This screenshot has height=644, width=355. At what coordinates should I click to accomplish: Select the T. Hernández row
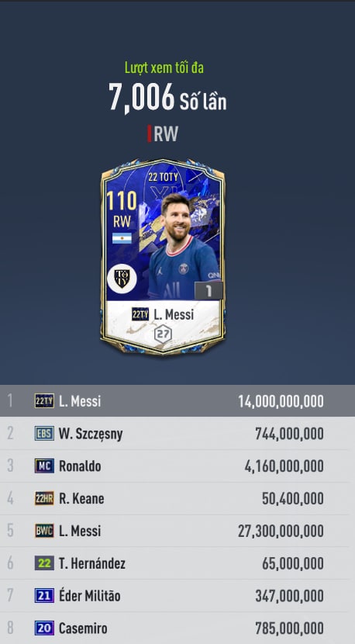[x=177, y=563]
